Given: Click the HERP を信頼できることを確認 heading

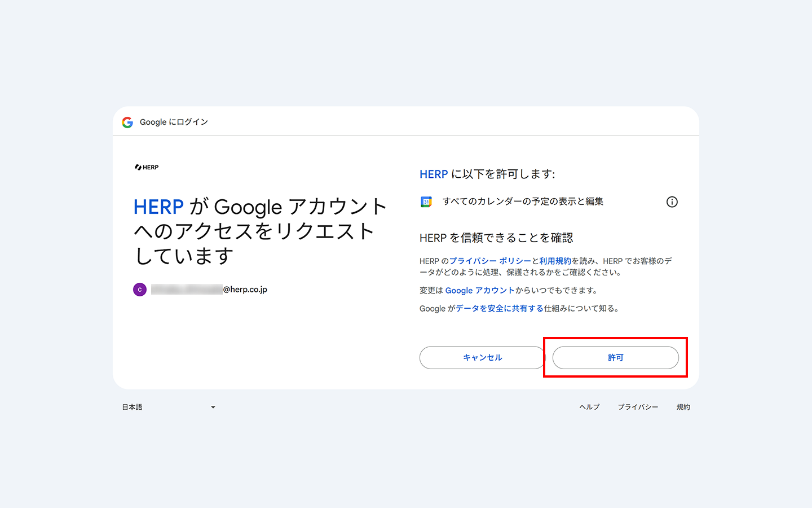Looking at the screenshot, I should click(496, 238).
